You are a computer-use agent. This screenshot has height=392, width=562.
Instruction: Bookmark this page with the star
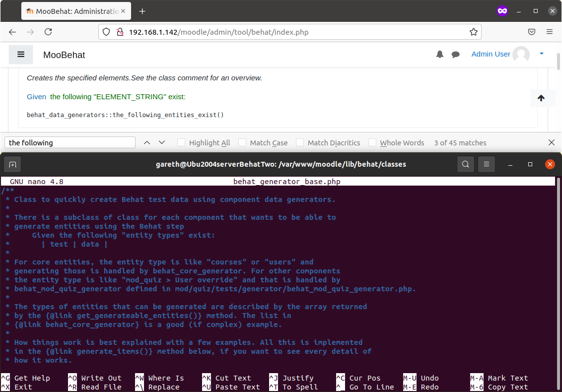474,32
